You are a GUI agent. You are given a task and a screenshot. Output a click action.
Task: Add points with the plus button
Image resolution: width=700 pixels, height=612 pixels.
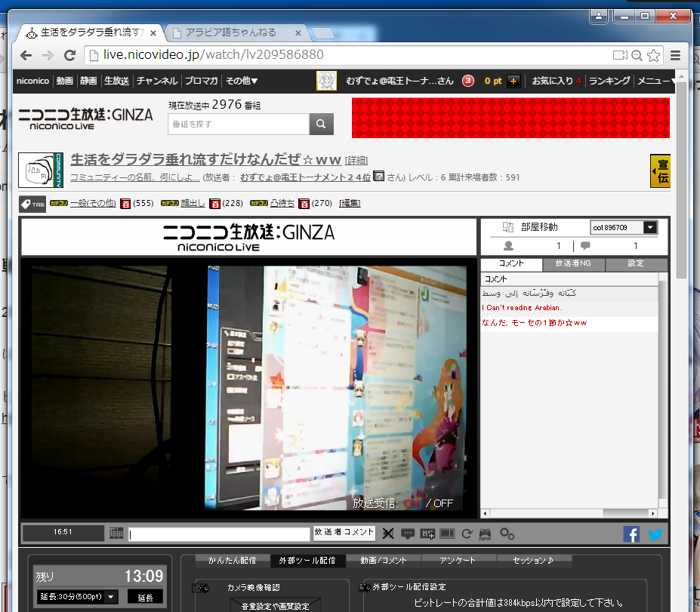coord(513,81)
